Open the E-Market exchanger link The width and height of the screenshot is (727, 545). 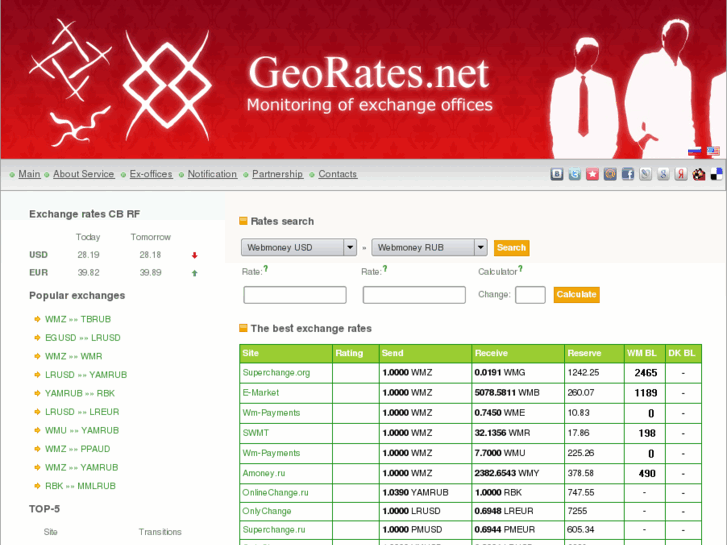point(261,392)
